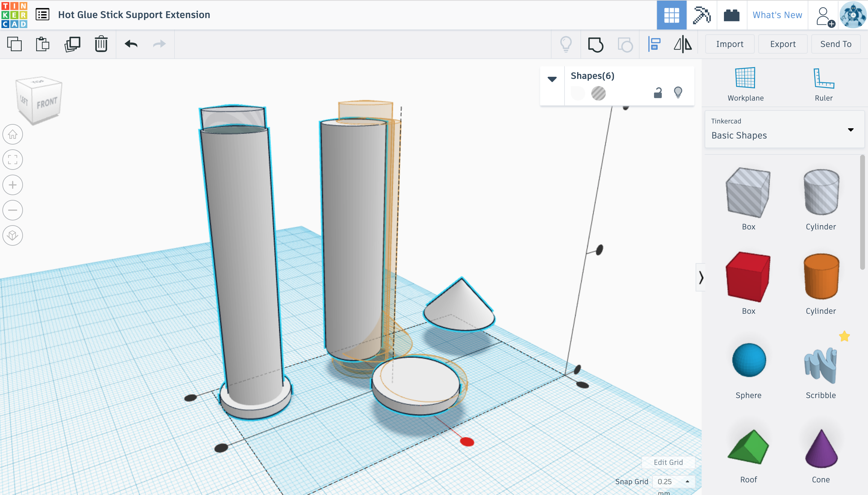Click the Edit Grid button
This screenshot has height=495, width=868.
tap(668, 462)
